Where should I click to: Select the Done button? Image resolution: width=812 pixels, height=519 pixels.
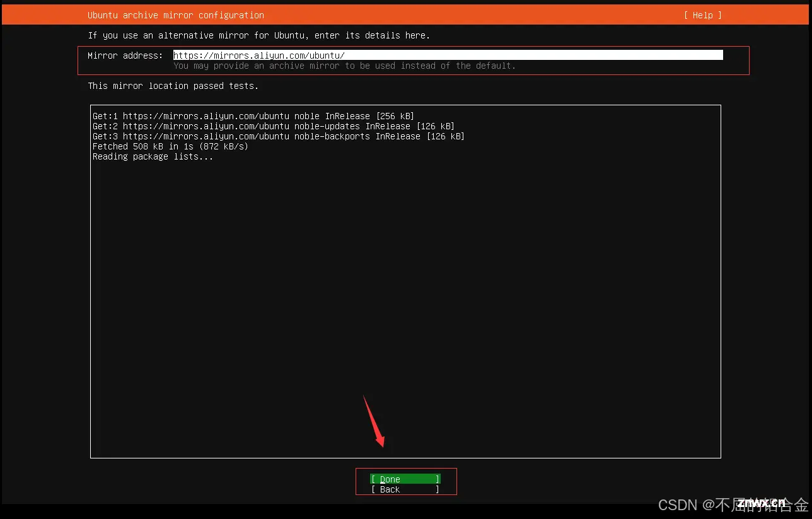(x=405, y=479)
